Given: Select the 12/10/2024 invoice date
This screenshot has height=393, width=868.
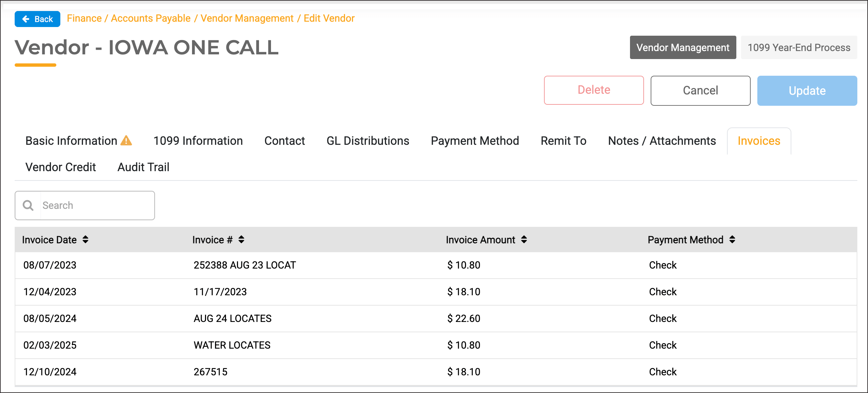Looking at the screenshot, I should pos(50,372).
